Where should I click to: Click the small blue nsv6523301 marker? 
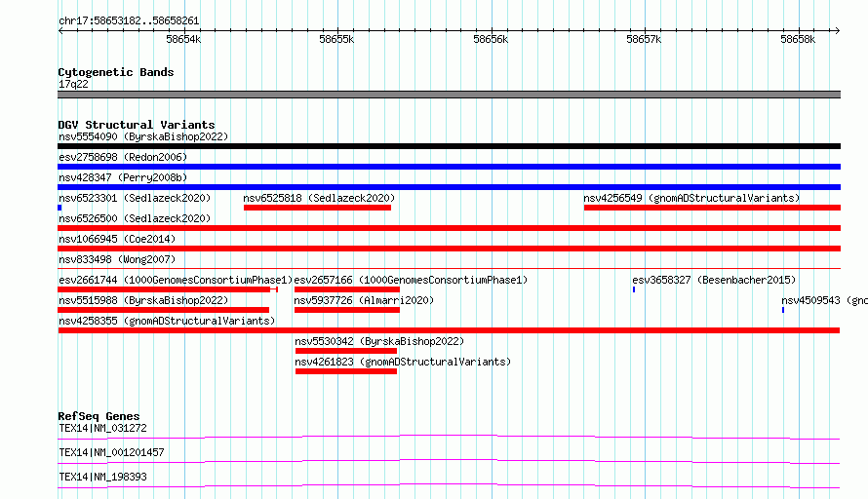tap(59, 208)
